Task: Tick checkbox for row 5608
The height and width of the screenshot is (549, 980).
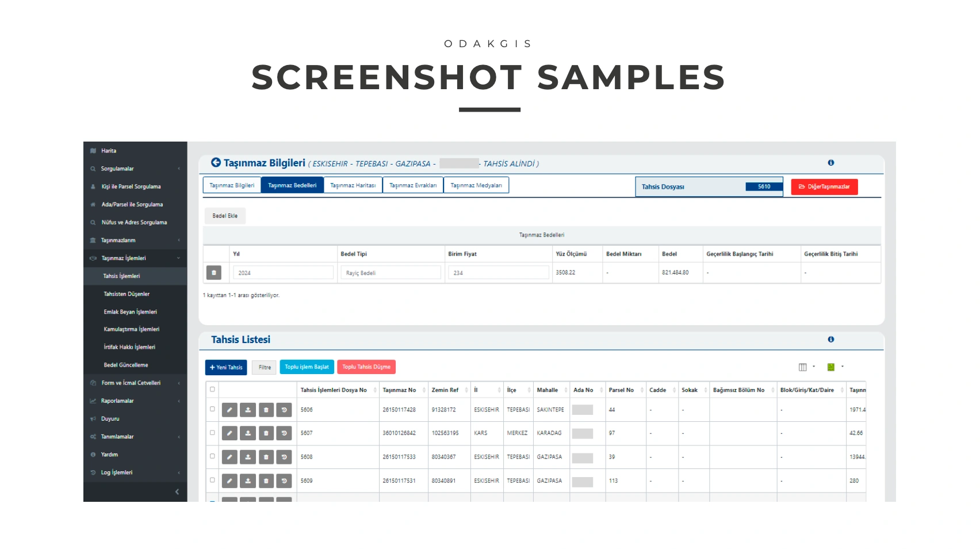Action: tap(212, 456)
